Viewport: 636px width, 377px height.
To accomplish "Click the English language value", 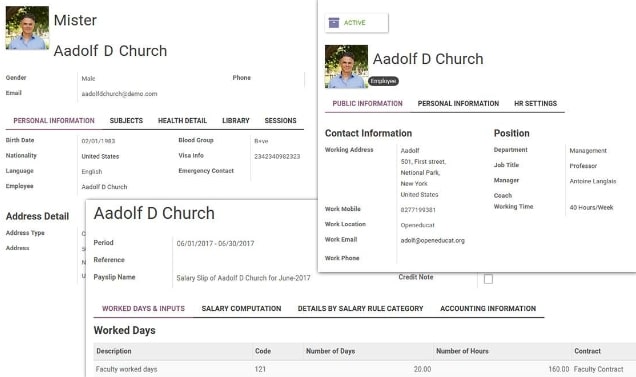I will (92, 172).
